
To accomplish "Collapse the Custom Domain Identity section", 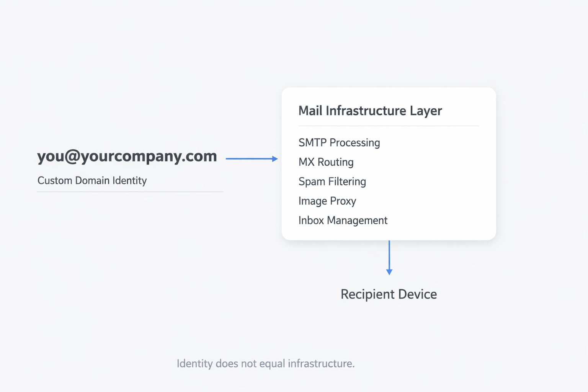I will tap(92, 180).
